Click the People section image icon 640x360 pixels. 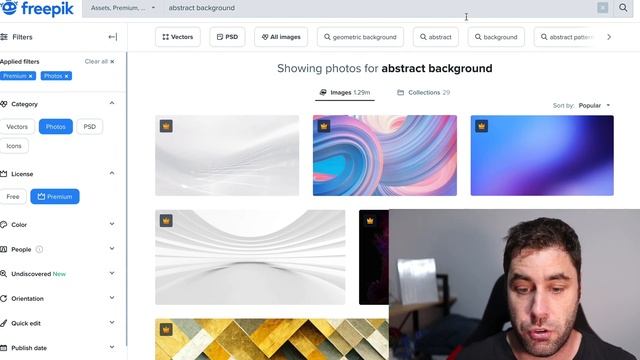(4, 249)
